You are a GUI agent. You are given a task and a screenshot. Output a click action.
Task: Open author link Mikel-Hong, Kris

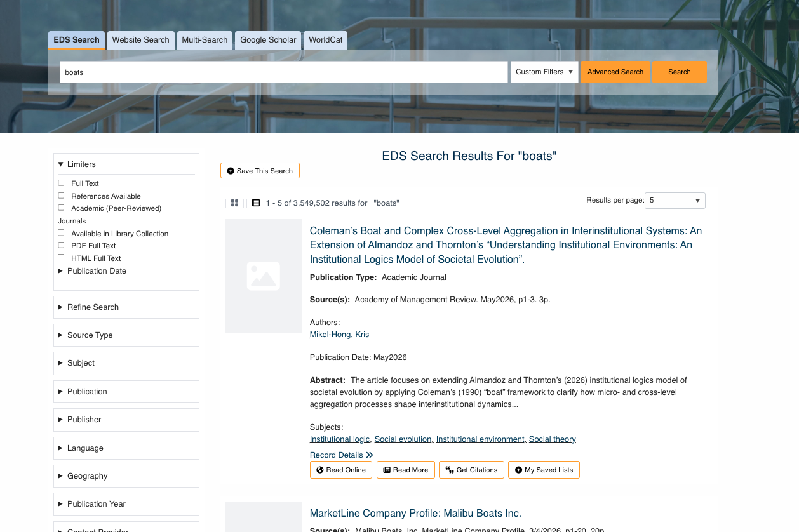click(339, 335)
